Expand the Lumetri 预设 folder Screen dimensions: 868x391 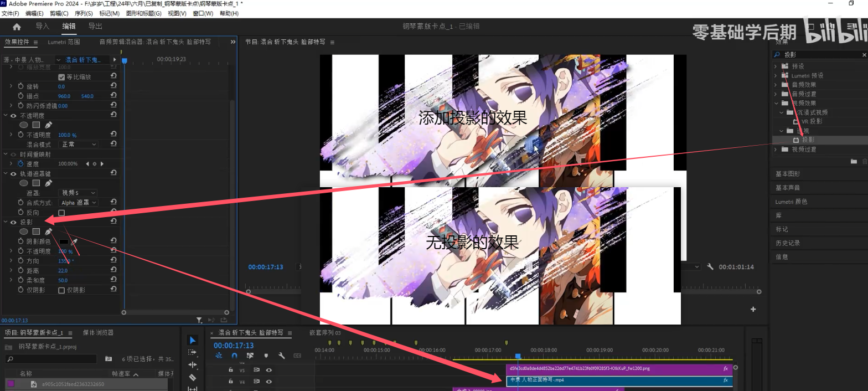click(776, 75)
